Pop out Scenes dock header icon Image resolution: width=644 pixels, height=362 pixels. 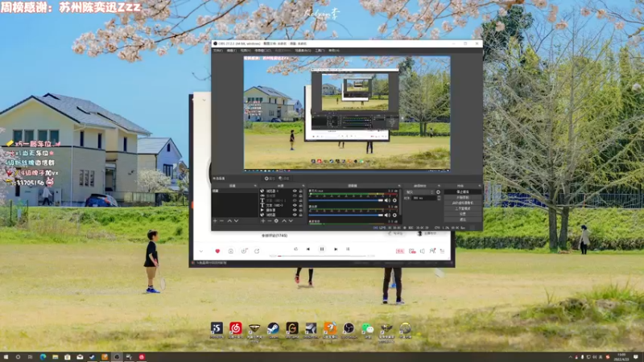point(255,186)
